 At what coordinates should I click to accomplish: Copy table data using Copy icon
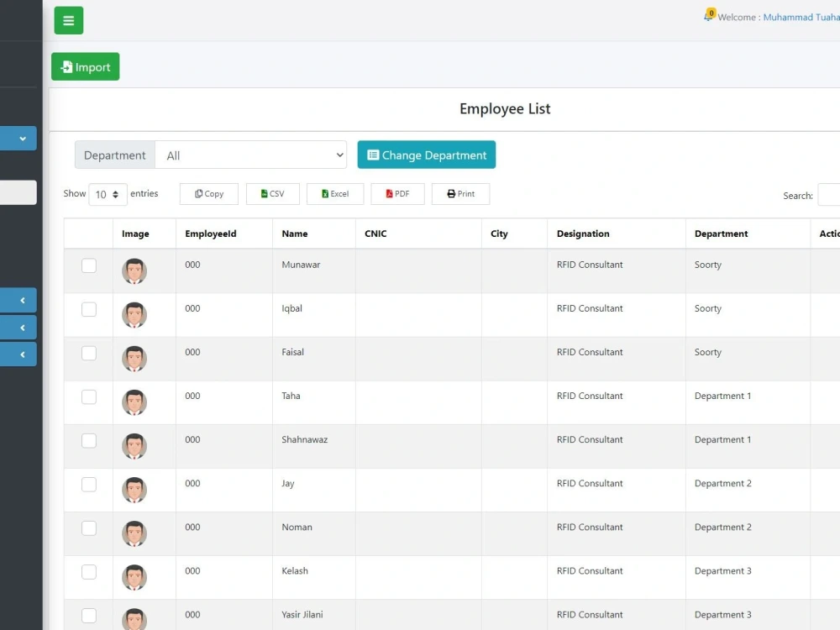[x=208, y=193]
